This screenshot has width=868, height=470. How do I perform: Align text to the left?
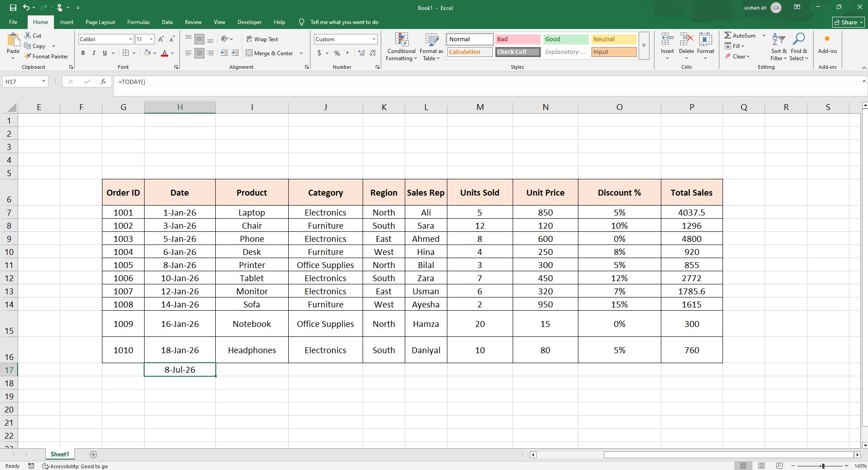coord(189,53)
